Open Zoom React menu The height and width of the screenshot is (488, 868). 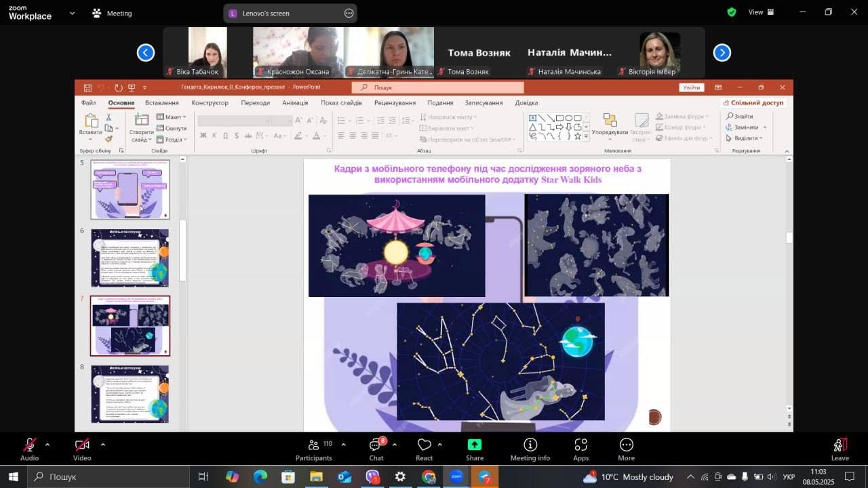[425, 449]
